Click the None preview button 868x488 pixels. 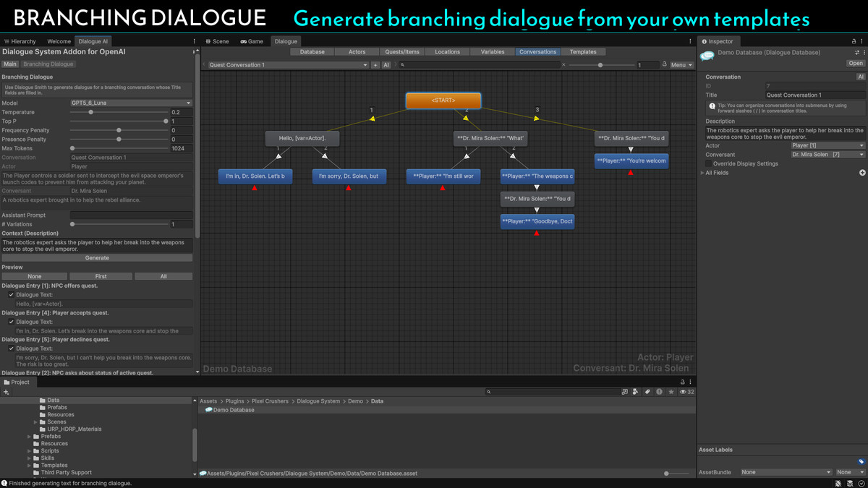[34, 276]
